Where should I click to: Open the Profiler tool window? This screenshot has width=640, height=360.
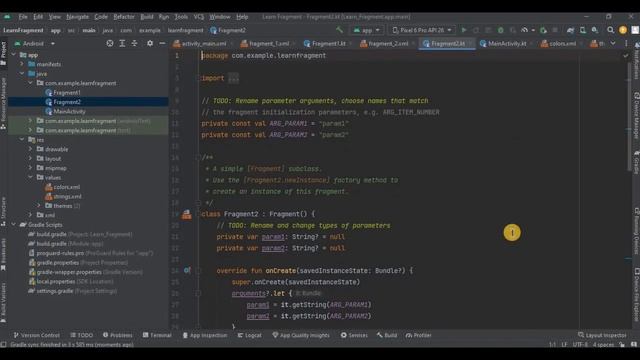pyautogui.click(x=418, y=335)
